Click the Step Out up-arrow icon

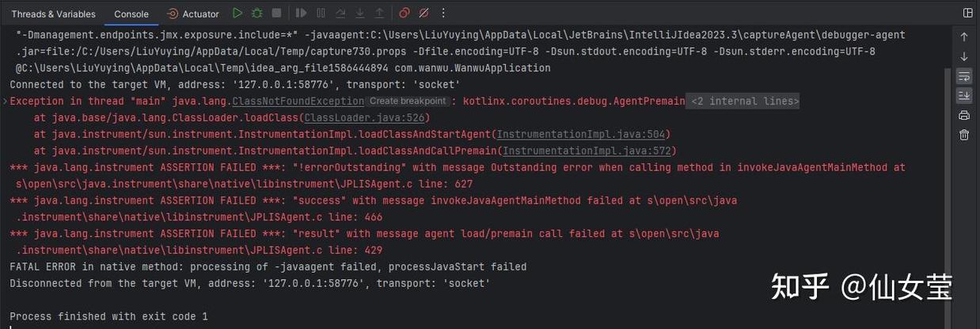[x=379, y=13]
